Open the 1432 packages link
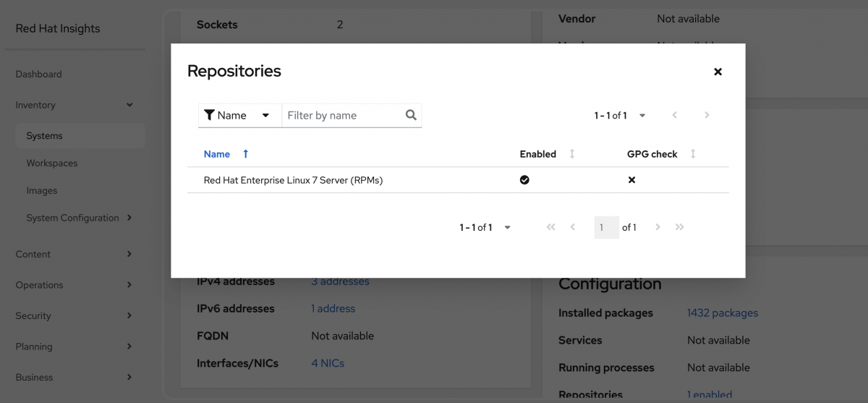 pos(722,313)
